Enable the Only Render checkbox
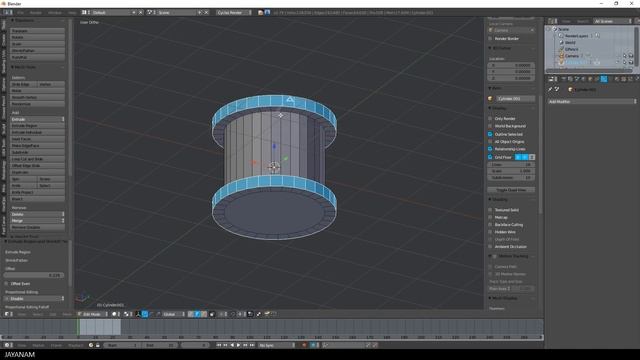 coord(490,118)
